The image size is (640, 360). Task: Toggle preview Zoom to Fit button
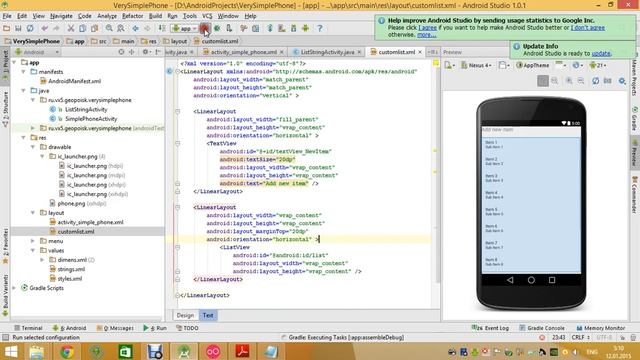(543, 81)
